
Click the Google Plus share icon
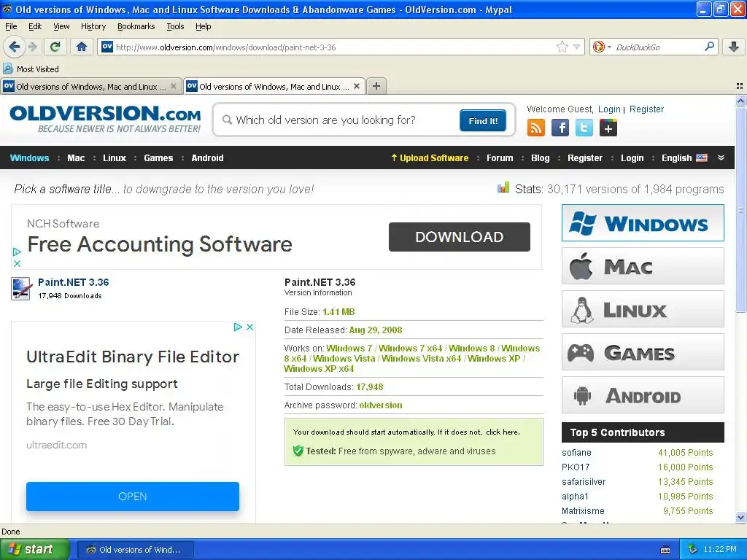pyautogui.click(x=608, y=128)
